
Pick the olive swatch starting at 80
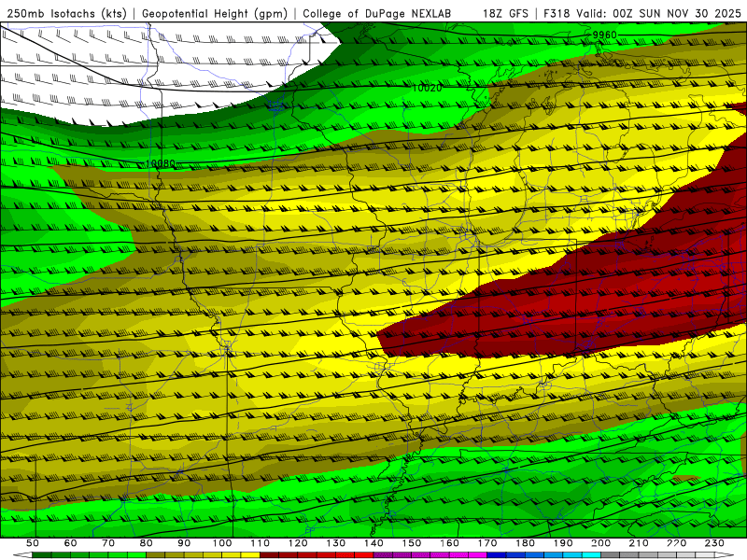pyautogui.click(x=155, y=554)
